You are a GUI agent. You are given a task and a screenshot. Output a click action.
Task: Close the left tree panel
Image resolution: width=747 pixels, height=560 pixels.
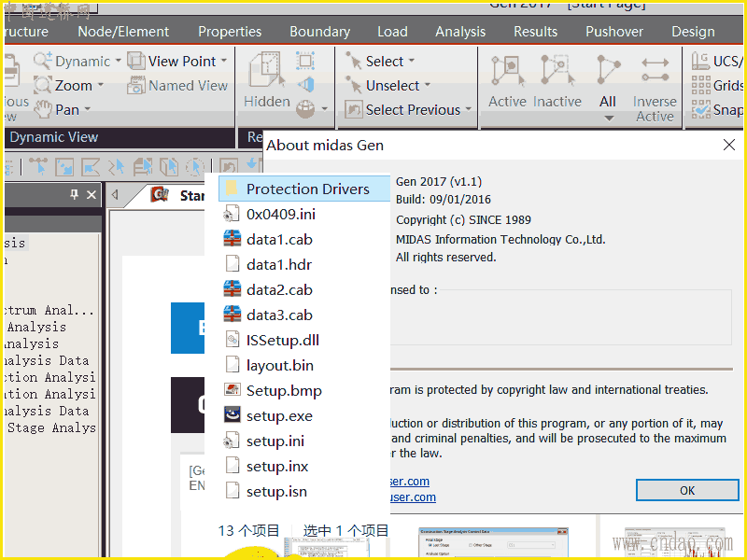click(92, 195)
